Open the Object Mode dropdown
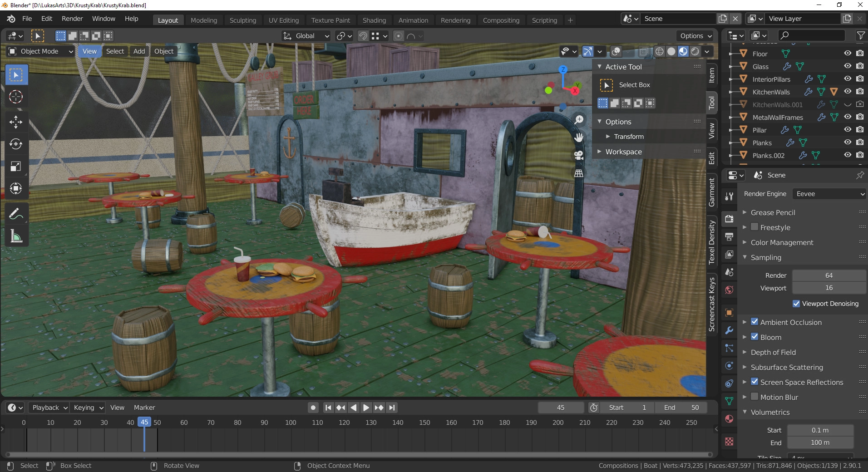This screenshot has height=472, width=868. click(40, 51)
